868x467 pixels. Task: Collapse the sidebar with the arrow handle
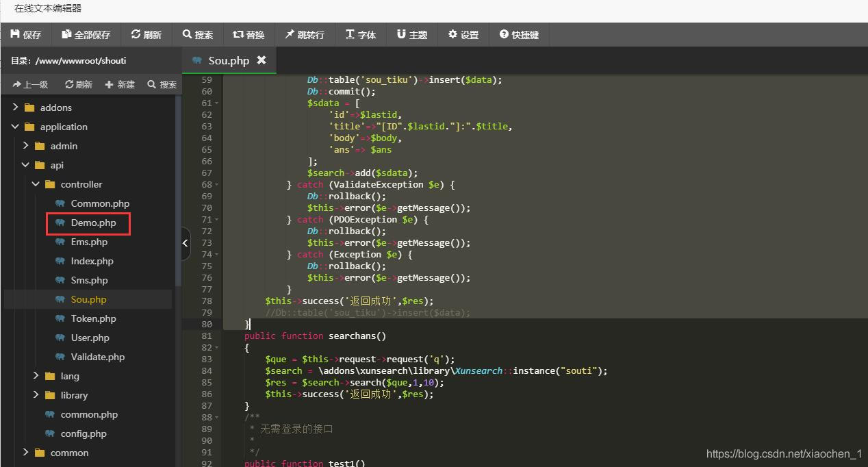point(186,244)
